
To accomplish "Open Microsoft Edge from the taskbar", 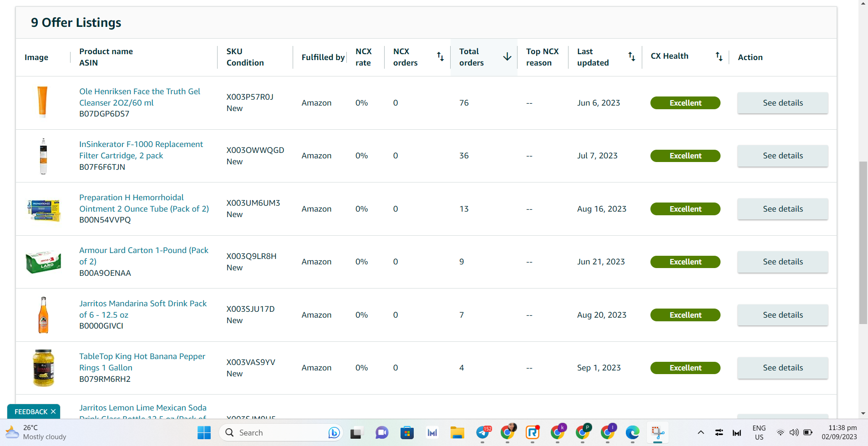I will tap(632, 432).
